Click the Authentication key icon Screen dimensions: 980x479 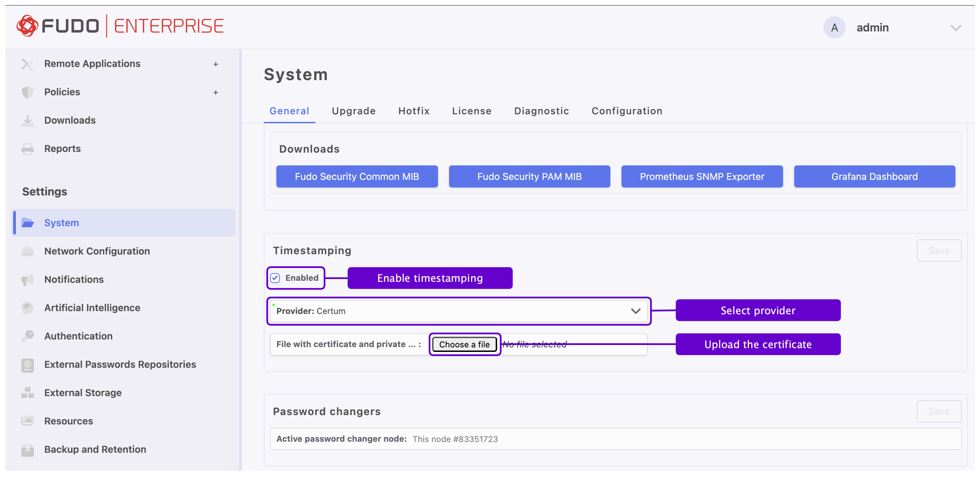coord(27,336)
